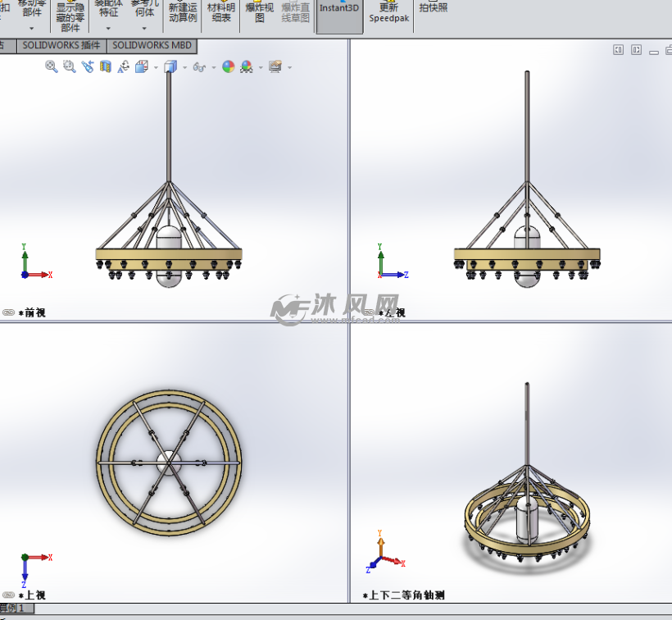This screenshot has height=620, width=672.
Task: Switch to the SOLIDWORKS MBD tab
Action: [x=152, y=45]
